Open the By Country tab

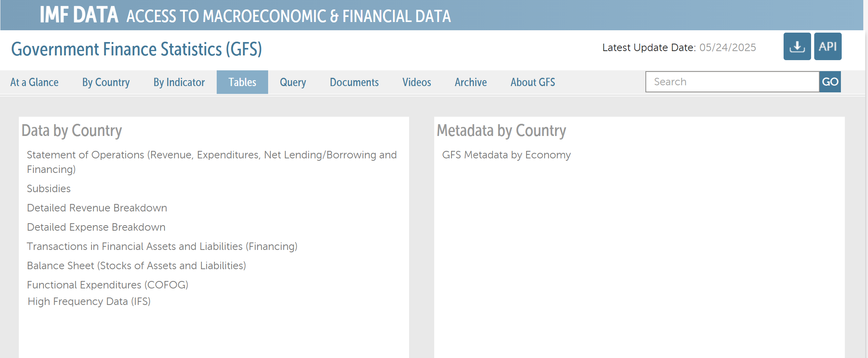pyautogui.click(x=106, y=82)
